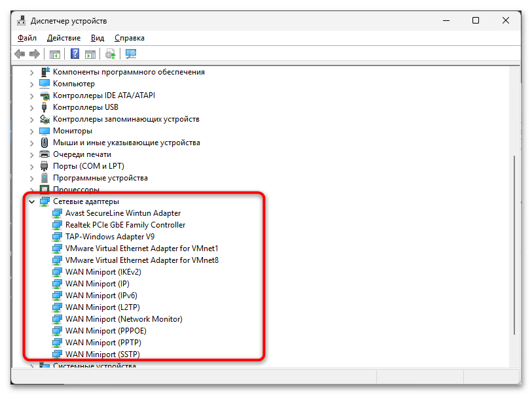532x395 pixels.
Task: Click the Программные устройства category icon
Action: pos(44,178)
